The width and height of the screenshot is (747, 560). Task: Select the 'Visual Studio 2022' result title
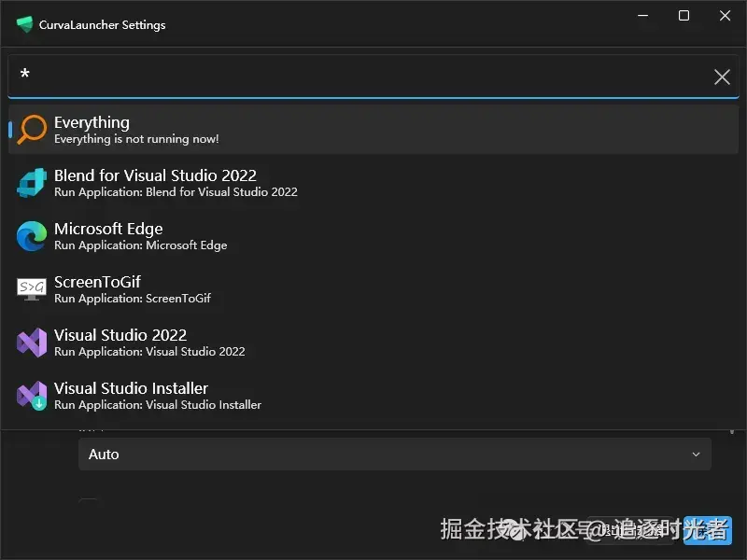(x=120, y=335)
